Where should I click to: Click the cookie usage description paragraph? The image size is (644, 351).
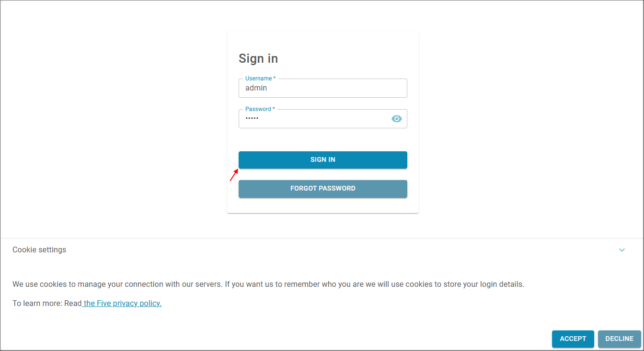coord(268,284)
